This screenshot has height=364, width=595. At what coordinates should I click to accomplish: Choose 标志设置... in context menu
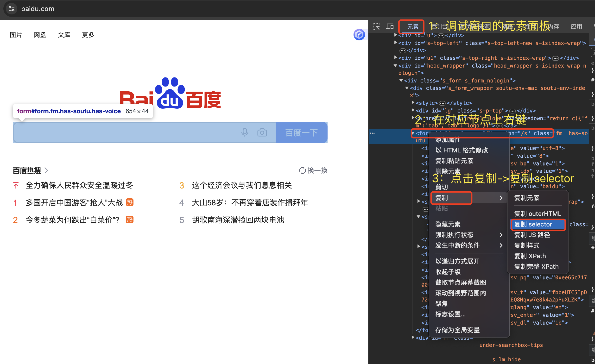point(469,314)
